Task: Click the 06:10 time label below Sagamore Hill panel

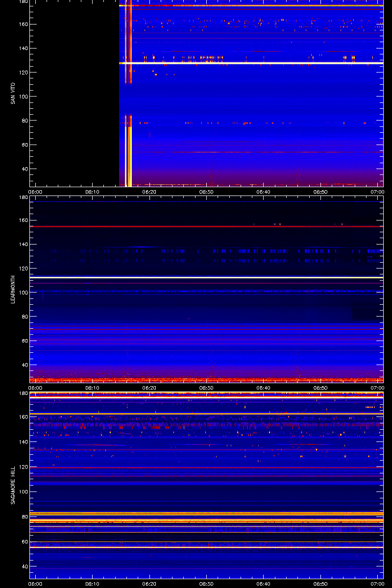Action: click(x=92, y=584)
